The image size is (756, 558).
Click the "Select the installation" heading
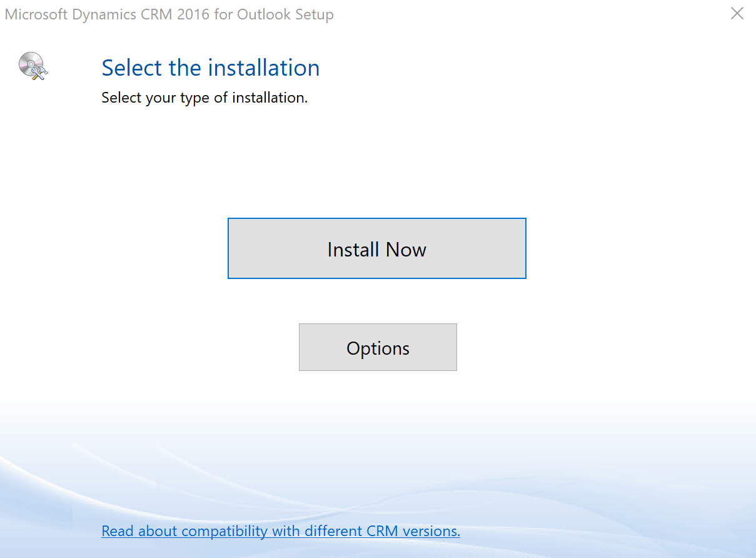point(211,68)
